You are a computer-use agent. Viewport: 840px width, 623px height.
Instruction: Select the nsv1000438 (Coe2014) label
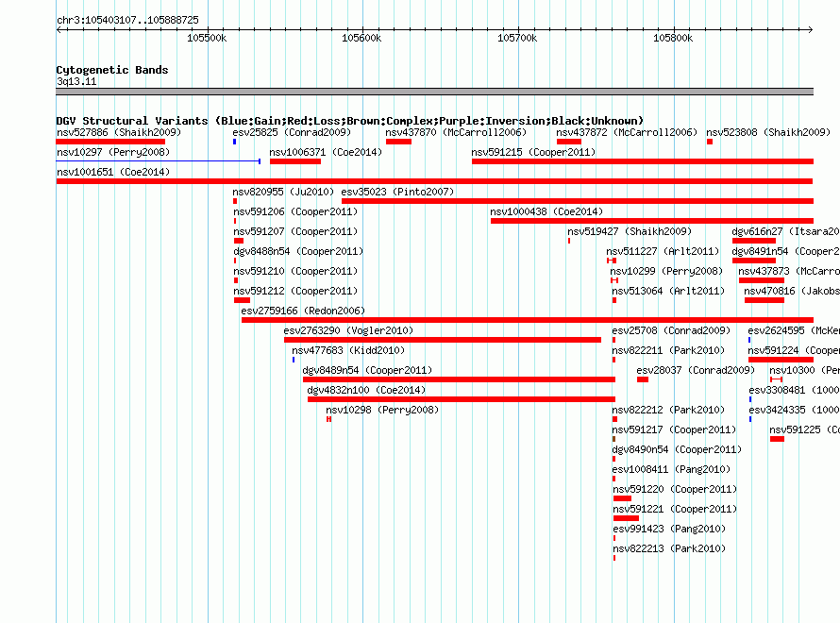(547, 211)
